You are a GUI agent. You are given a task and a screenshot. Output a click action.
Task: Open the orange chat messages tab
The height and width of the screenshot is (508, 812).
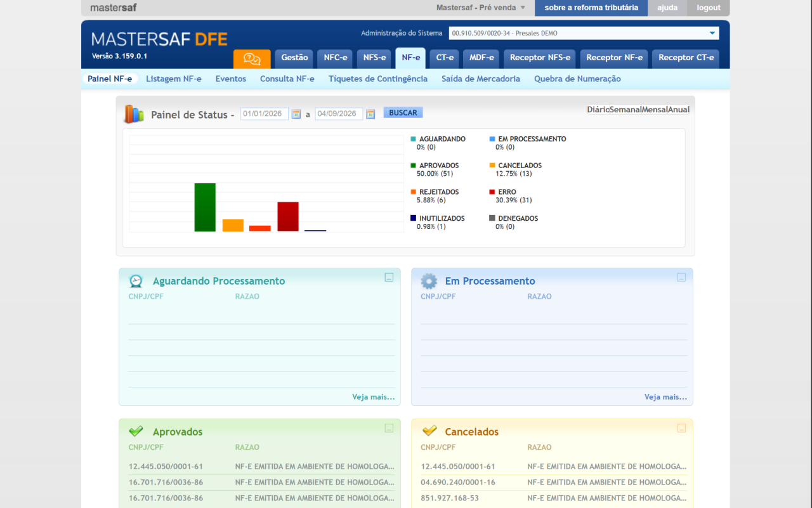[252, 59]
